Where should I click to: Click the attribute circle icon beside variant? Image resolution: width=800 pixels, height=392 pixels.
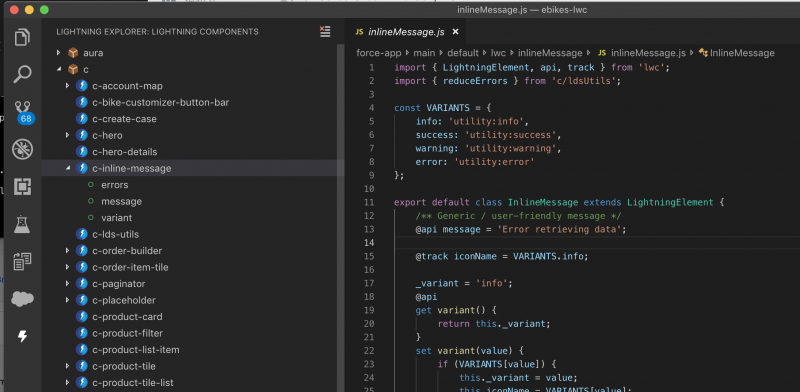tap(91, 217)
